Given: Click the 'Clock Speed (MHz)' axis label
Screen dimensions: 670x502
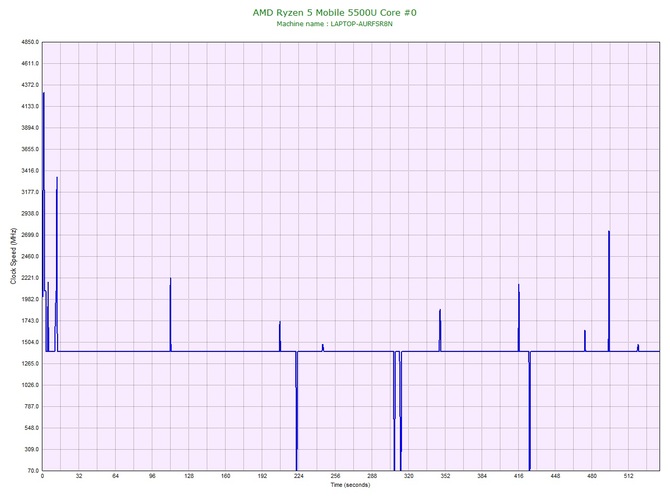Looking at the screenshot, I should click(14, 256).
